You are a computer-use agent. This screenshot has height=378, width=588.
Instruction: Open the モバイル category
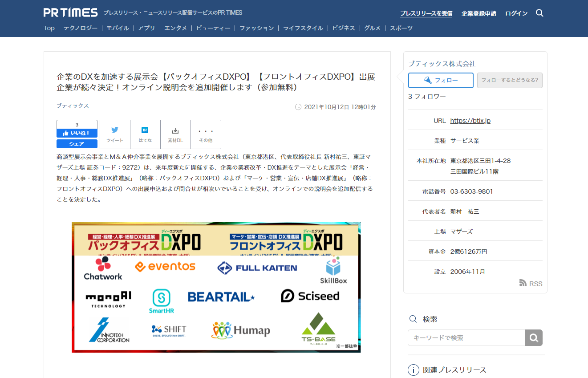point(118,28)
